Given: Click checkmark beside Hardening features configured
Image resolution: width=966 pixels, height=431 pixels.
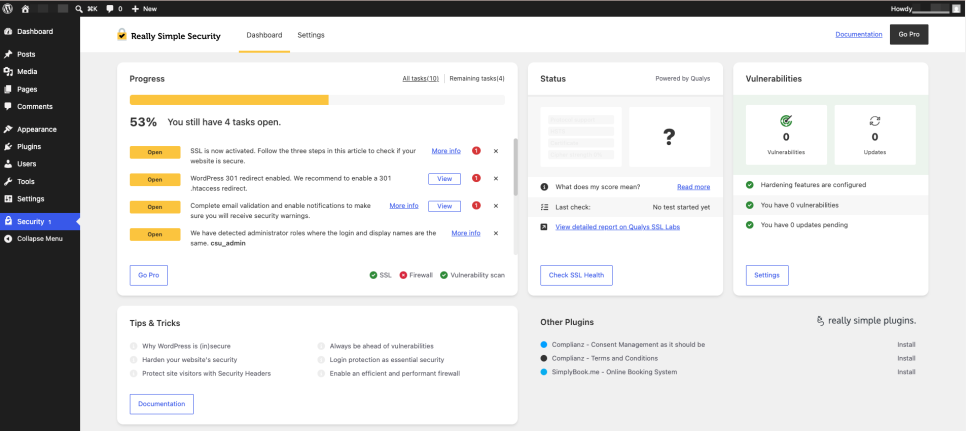Looking at the screenshot, I should point(750,185).
